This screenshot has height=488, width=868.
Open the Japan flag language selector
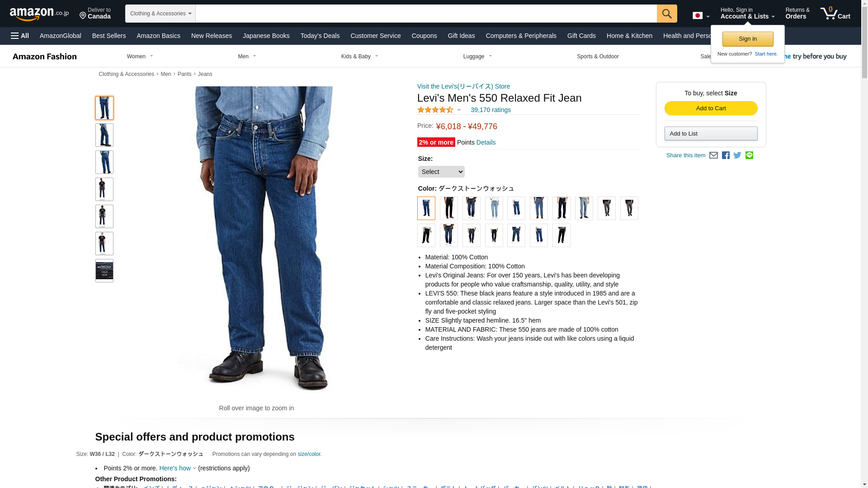[x=701, y=16]
